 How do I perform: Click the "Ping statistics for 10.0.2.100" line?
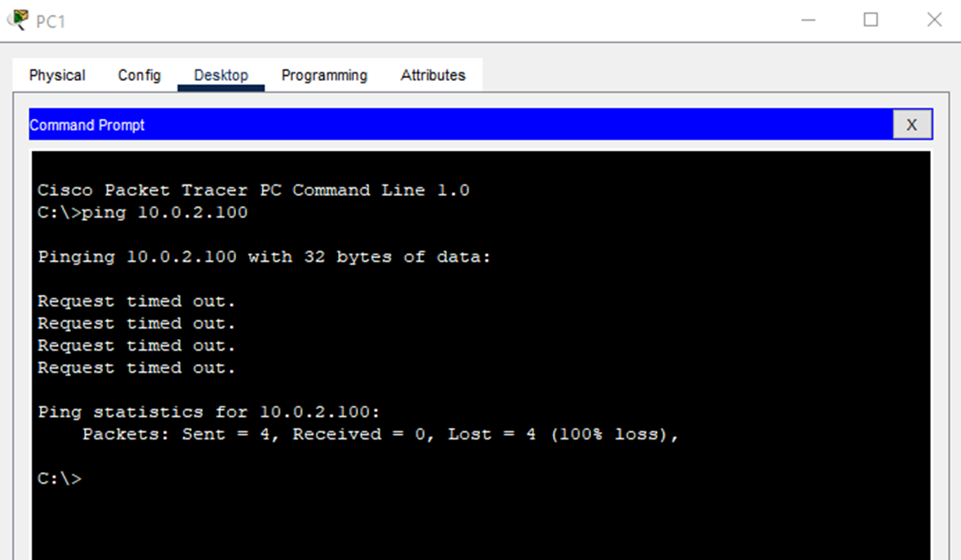pyautogui.click(x=209, y=413)
